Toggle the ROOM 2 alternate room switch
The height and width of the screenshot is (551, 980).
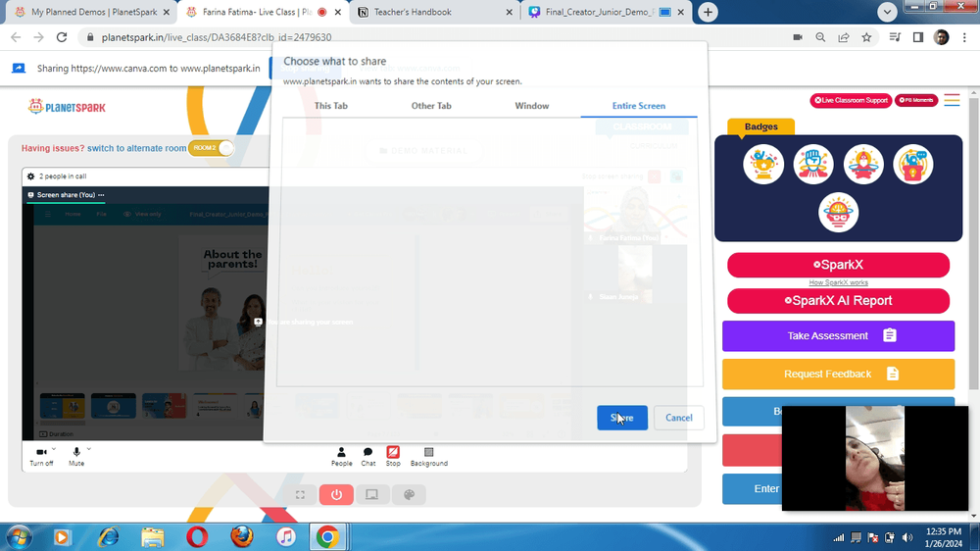click(x=212, y=148)
